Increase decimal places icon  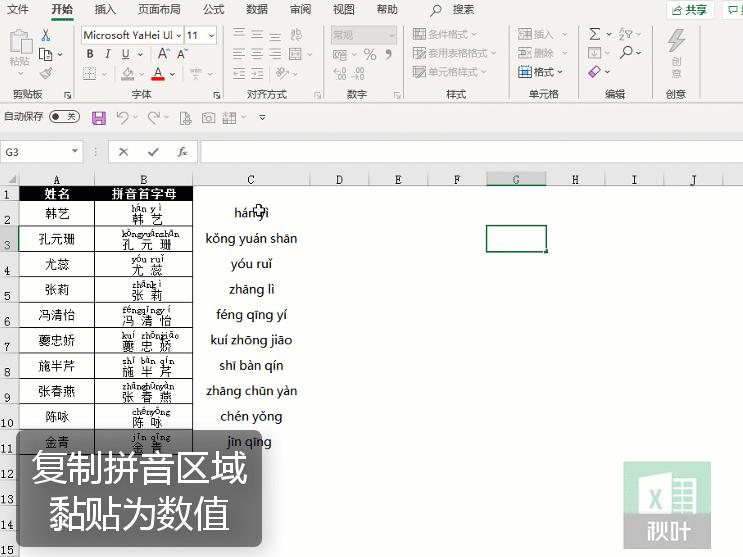[x=340, y=73]
